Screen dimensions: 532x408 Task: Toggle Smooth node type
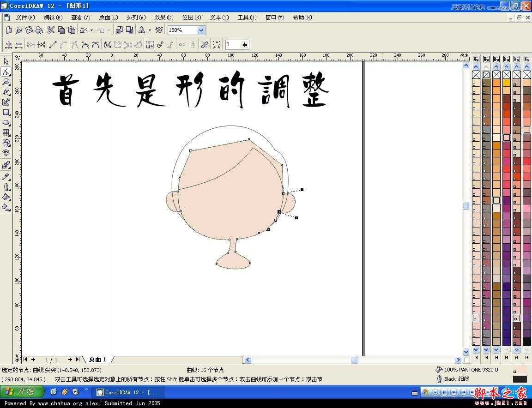point(85,45)
